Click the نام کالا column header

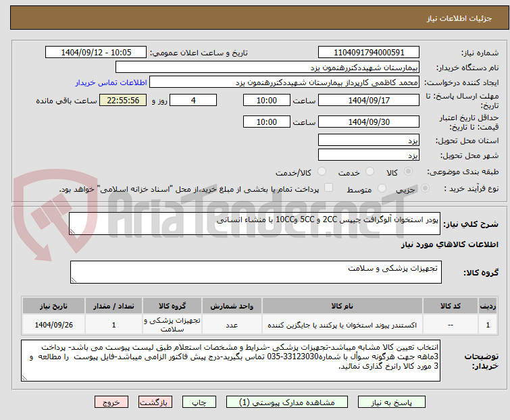[x=342, y=306]
